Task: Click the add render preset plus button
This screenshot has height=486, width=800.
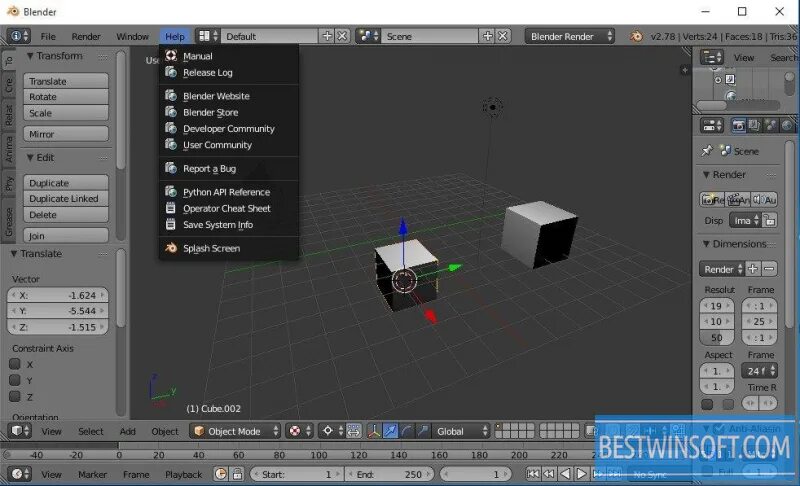Action: [x=753, y=269]
